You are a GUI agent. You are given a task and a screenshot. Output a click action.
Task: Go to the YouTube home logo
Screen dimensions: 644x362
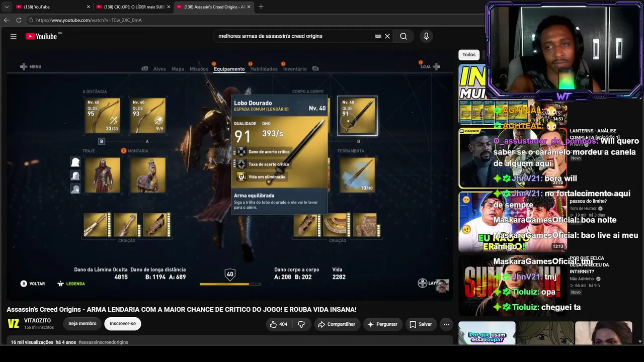pos(41,36)
